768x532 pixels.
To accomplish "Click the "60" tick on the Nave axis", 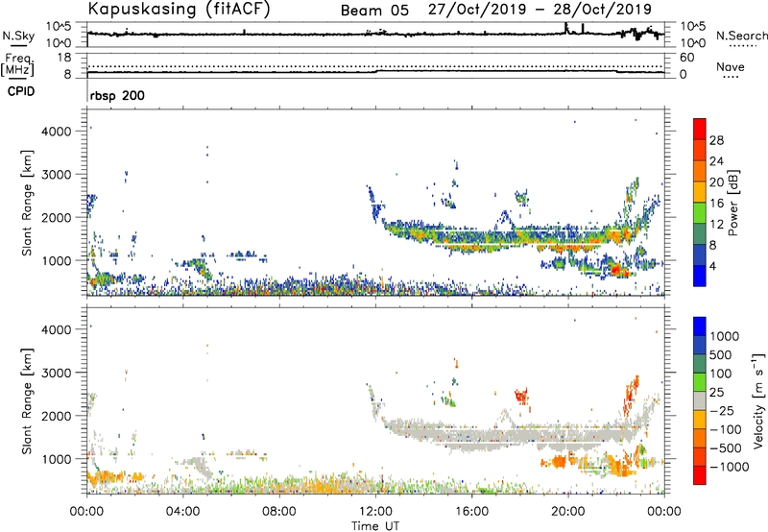I will coord(687,58).
